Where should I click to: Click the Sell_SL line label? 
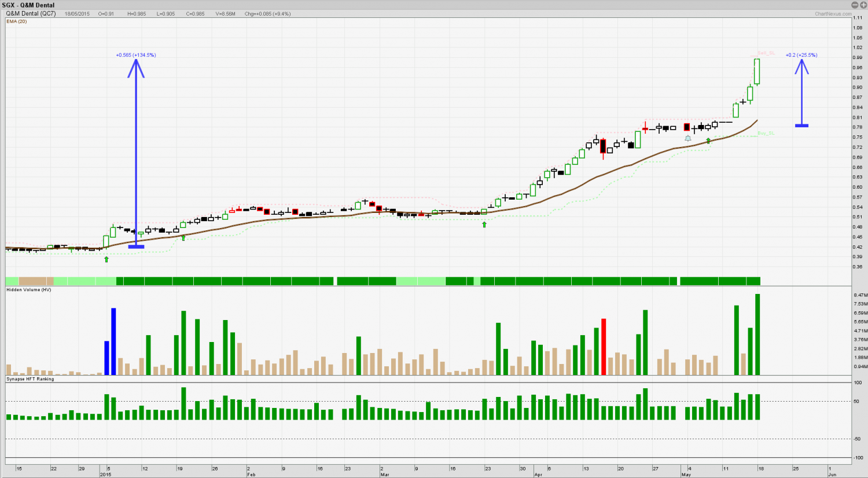[x=766, y=53]
